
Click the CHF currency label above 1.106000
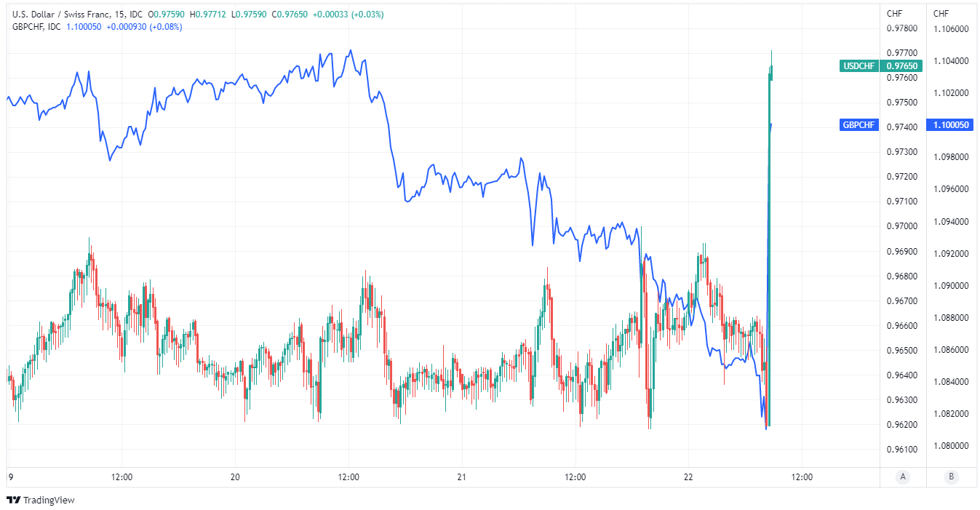click(x=941, y=14)
